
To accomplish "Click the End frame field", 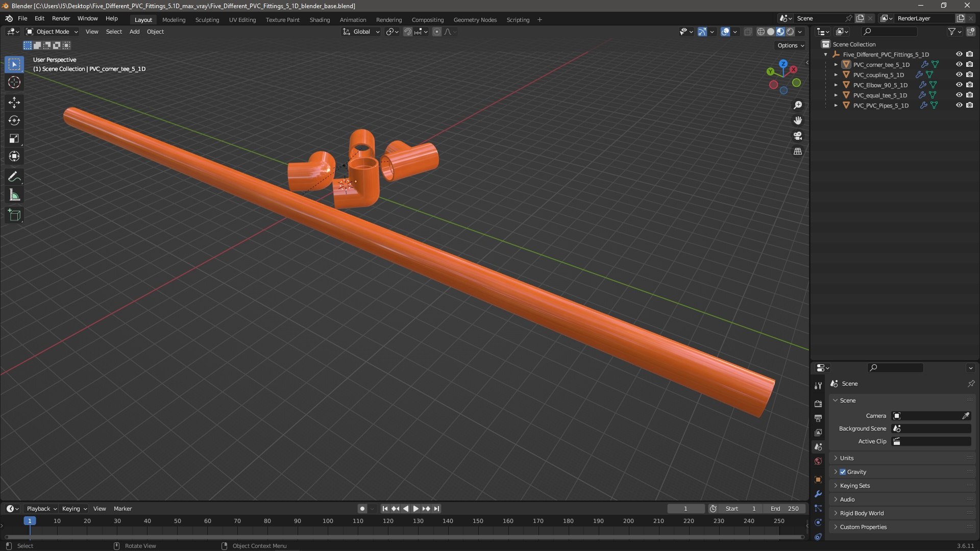I will coord(785,509).
